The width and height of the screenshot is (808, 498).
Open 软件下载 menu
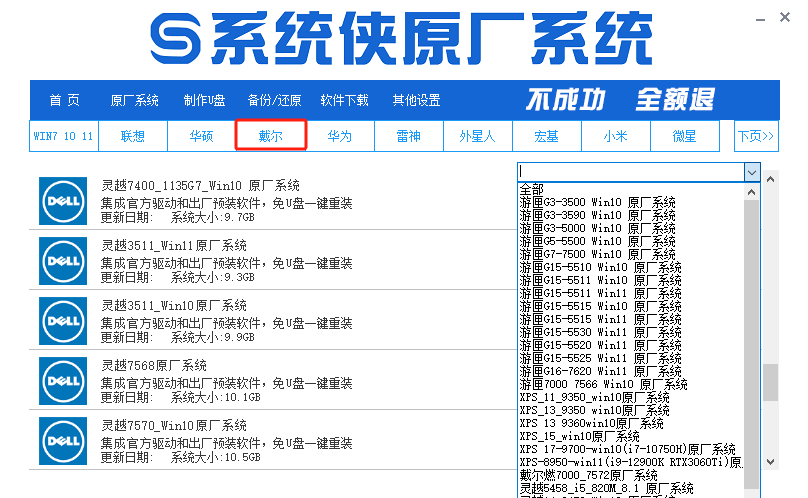[344, 100]
